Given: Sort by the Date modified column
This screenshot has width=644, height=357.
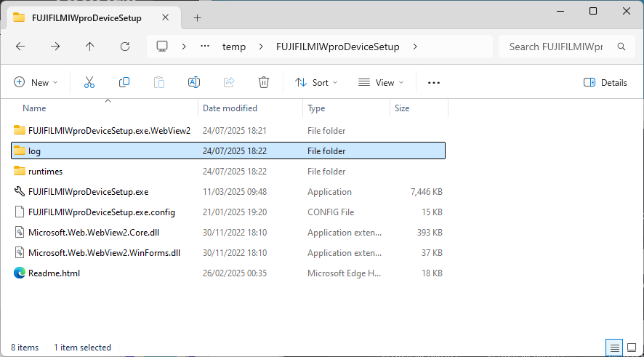Looking at the screenshot, I should 230,108.
